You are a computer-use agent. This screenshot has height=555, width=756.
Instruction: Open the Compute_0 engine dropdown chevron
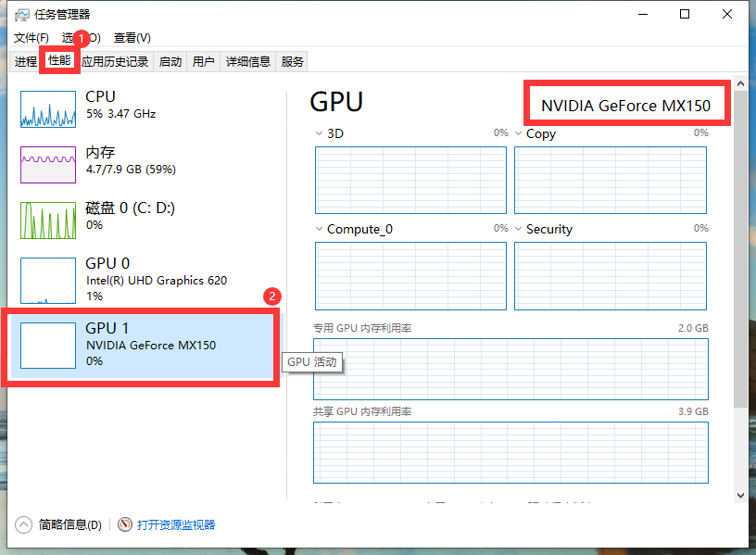click(x=319, y=229)
